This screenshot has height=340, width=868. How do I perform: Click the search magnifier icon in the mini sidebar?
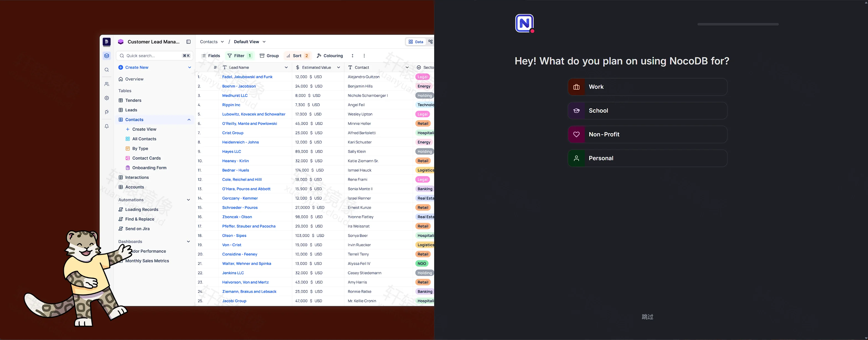107,70
